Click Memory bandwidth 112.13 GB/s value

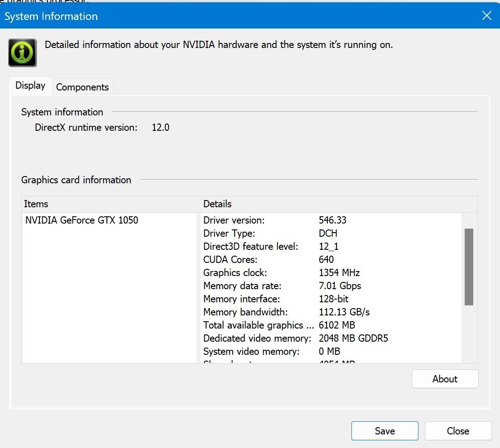point(344,312)
